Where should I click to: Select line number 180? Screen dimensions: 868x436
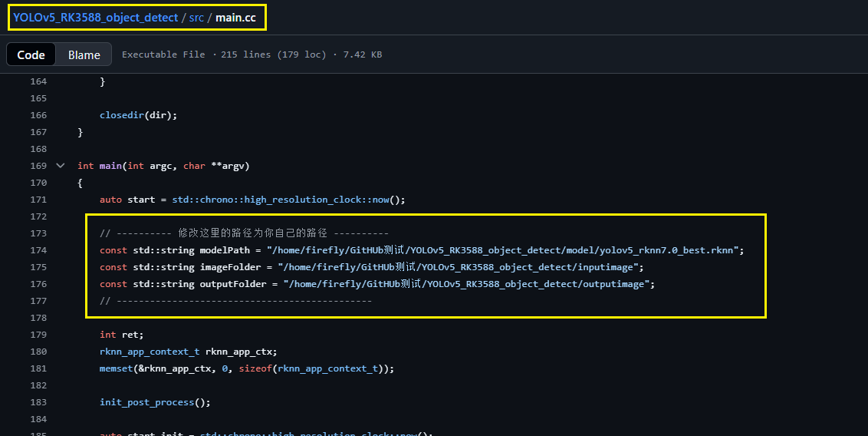pos(38,352)
